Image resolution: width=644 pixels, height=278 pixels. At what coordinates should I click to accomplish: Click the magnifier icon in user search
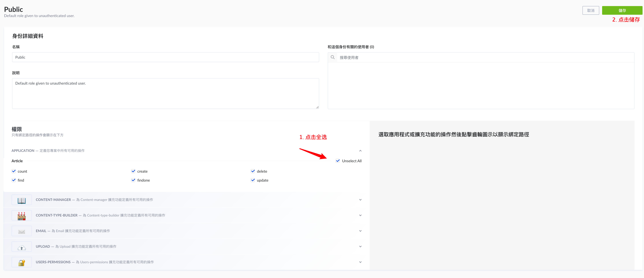[x=333, y=57]
